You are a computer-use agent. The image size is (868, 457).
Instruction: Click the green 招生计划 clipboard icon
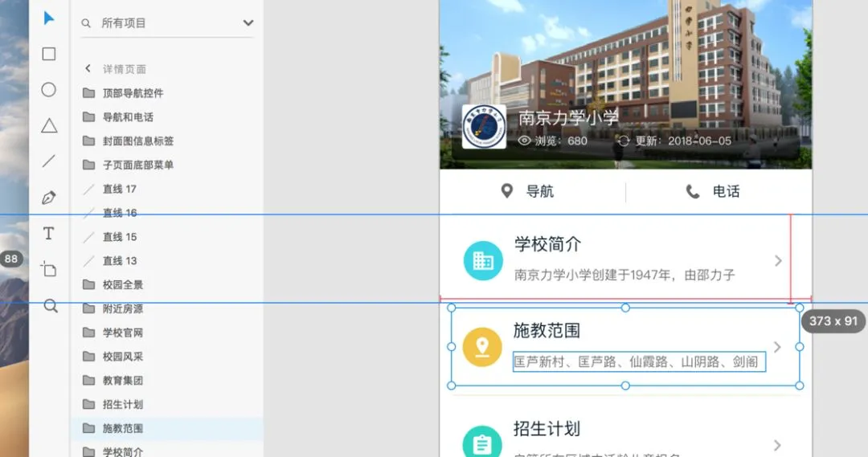pos(482,443)
